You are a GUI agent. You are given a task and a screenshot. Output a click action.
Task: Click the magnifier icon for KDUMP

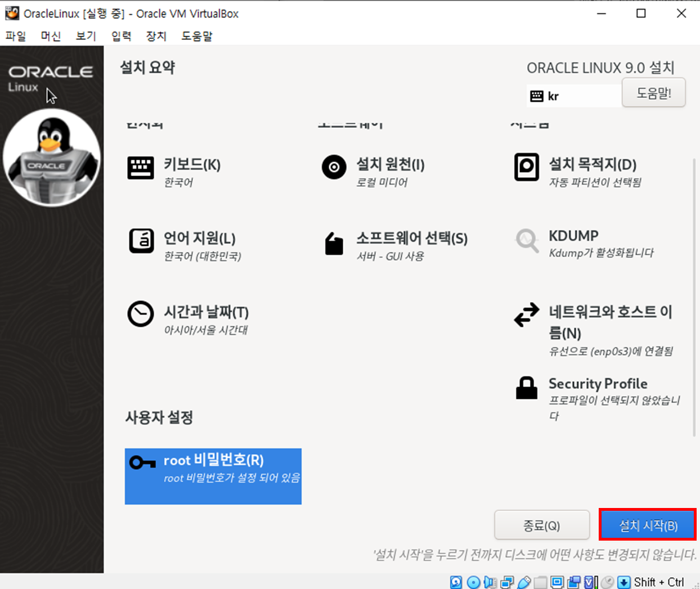(527, 241)
